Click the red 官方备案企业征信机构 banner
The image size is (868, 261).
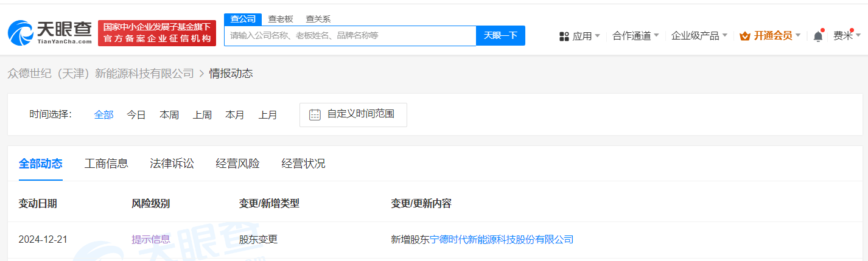coord(157,33)
